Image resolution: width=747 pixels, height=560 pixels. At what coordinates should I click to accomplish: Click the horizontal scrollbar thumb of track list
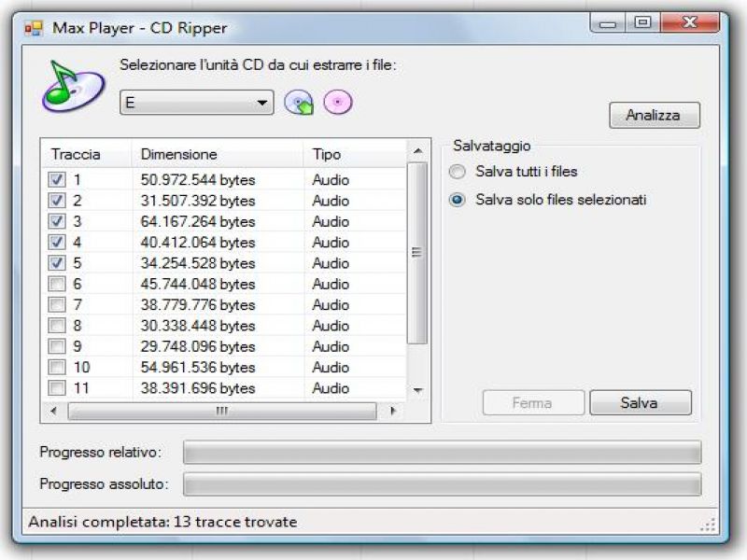(222, 411)
